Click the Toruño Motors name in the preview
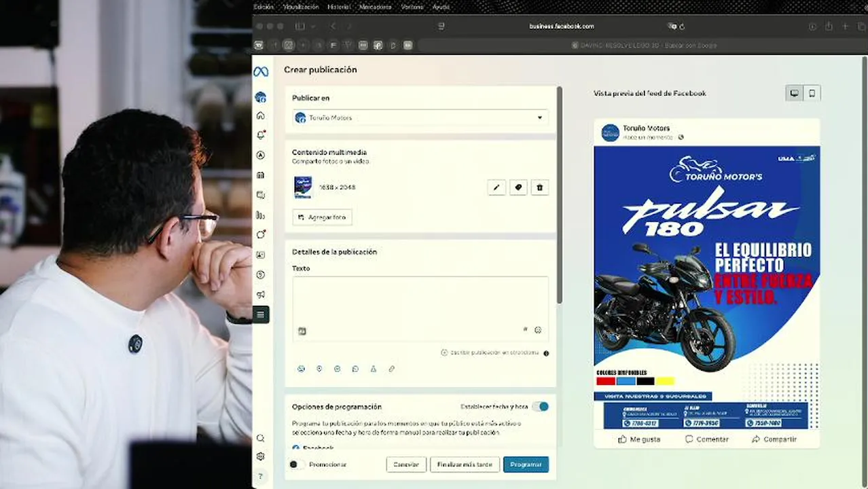This screenshot has width=868, height=489. click(647, 128)
